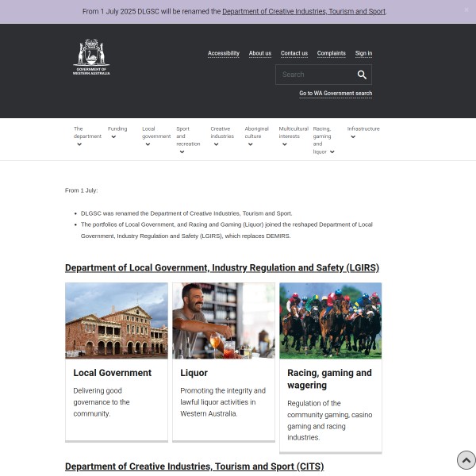Click the scroll back to top arrow

click(466, 460)
